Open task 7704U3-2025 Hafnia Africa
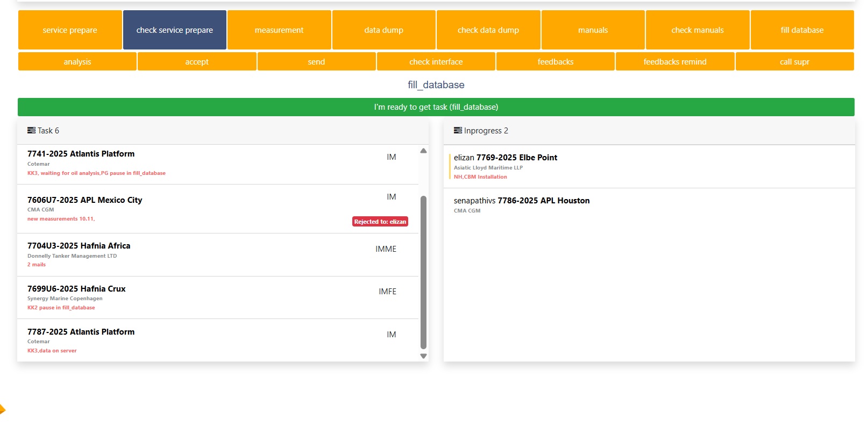The height and width of the screenshot is (439, 868). click(x=79, y=246)
